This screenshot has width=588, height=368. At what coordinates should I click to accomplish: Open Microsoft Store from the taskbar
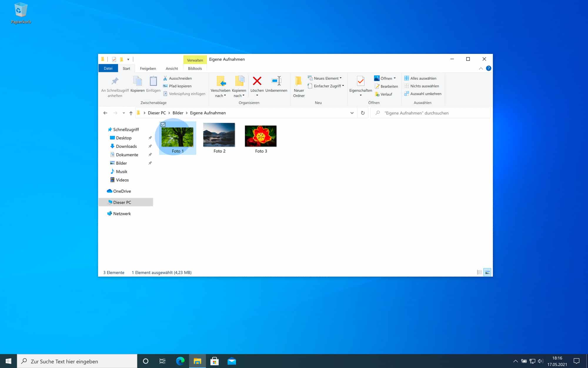click(x=215, y=361)
